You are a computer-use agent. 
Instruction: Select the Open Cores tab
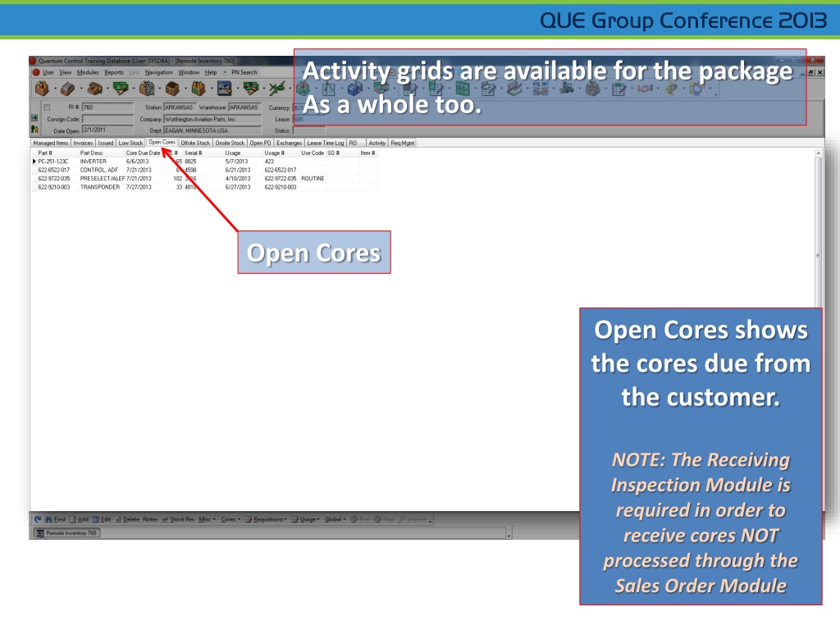pos(162,143)
